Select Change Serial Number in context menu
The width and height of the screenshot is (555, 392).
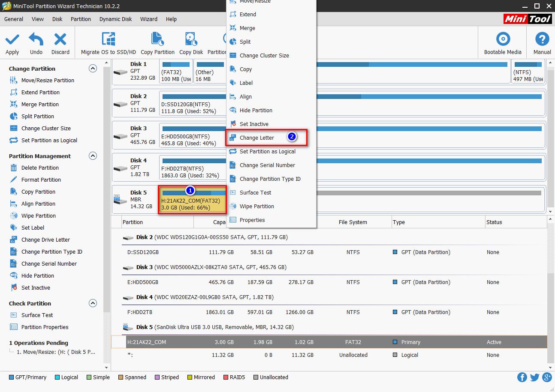pos(271,165)
